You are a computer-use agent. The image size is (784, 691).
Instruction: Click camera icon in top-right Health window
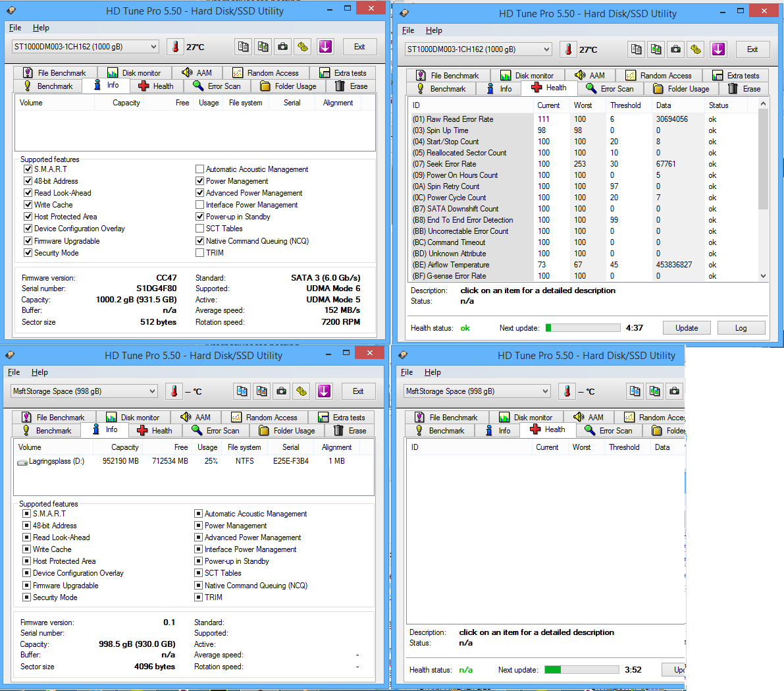point(676,49)
